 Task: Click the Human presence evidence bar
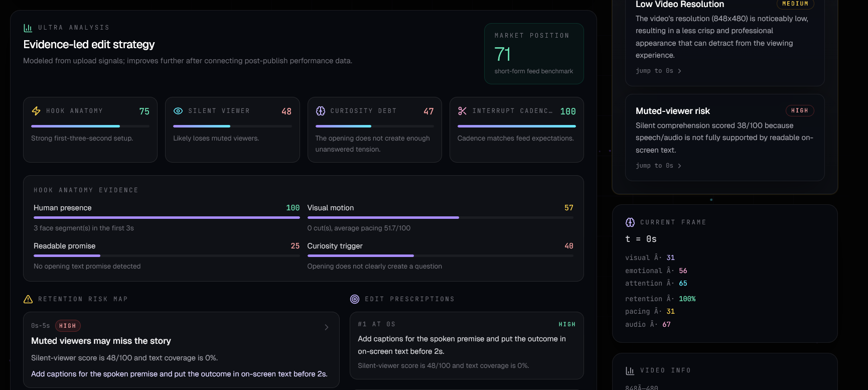[167, 217]
